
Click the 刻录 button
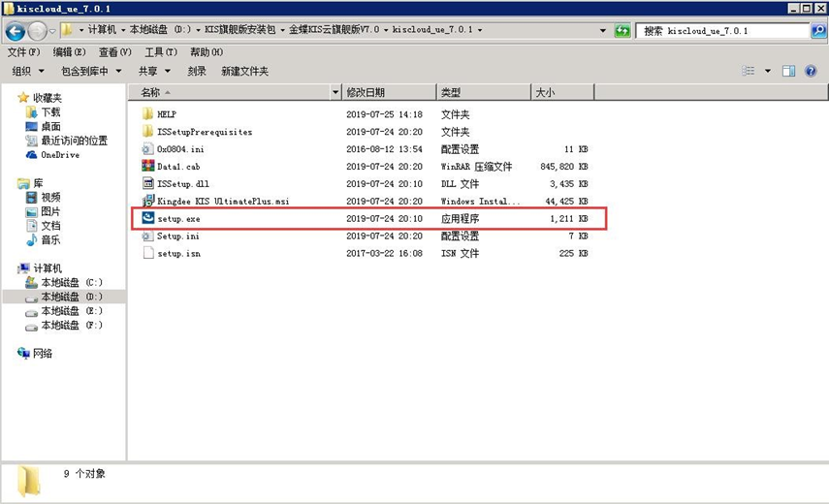coord(197,71)
